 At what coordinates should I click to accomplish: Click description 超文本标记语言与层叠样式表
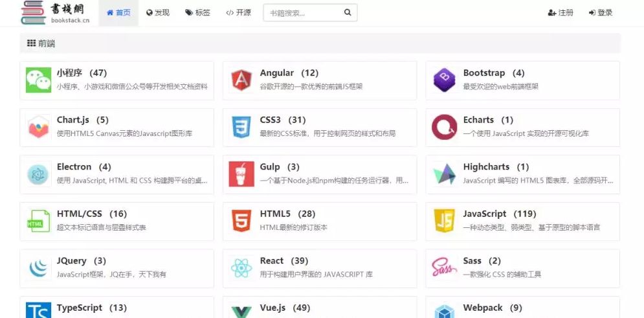[x=101, y=227]
